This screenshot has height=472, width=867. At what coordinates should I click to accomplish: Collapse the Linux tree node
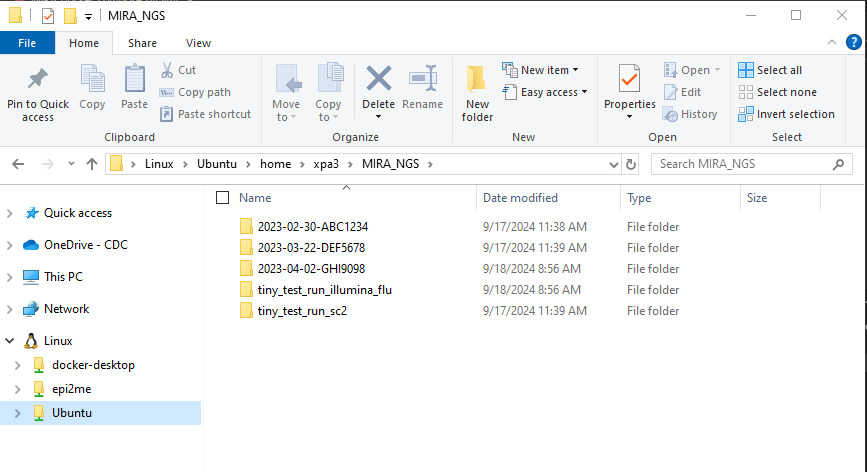pos(11,341)
